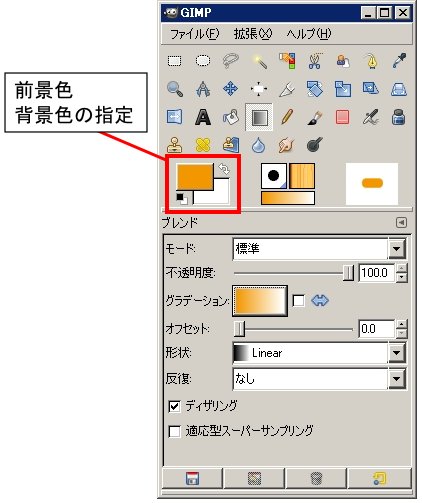The width and height of the screenshot is (422, 503).
Task: Open the Help menu
Action: pos(309,34)
